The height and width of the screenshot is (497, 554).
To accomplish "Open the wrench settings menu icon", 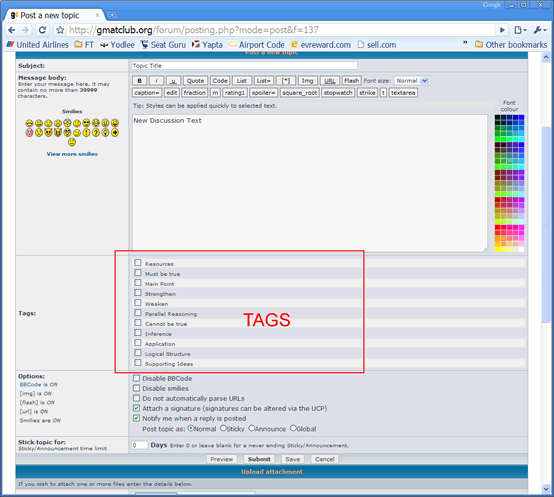I will coord(539,30).
